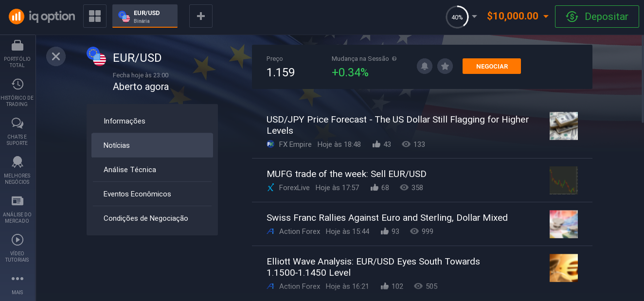Screen dimensions: 644x301
Task: Select Eventos Econômicos menu item
Action: [x=152, y=194]
